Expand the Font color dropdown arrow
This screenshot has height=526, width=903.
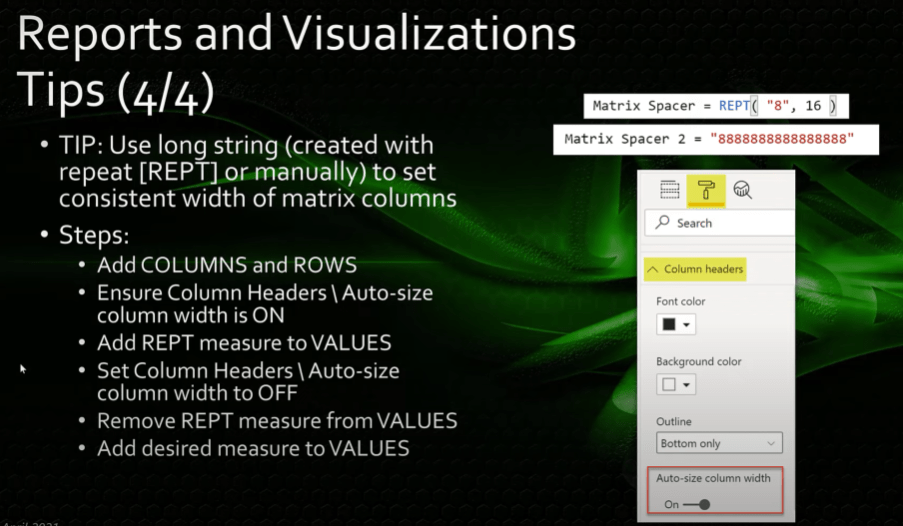coord(686,325)
